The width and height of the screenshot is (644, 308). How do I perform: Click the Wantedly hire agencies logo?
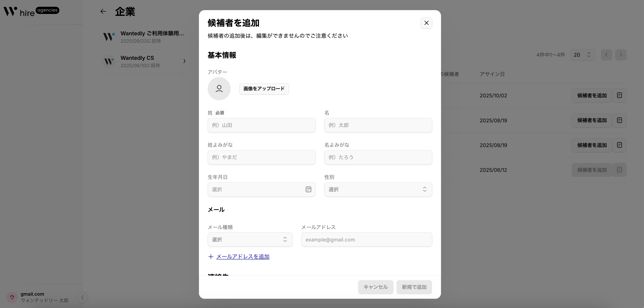coord(31,11)
